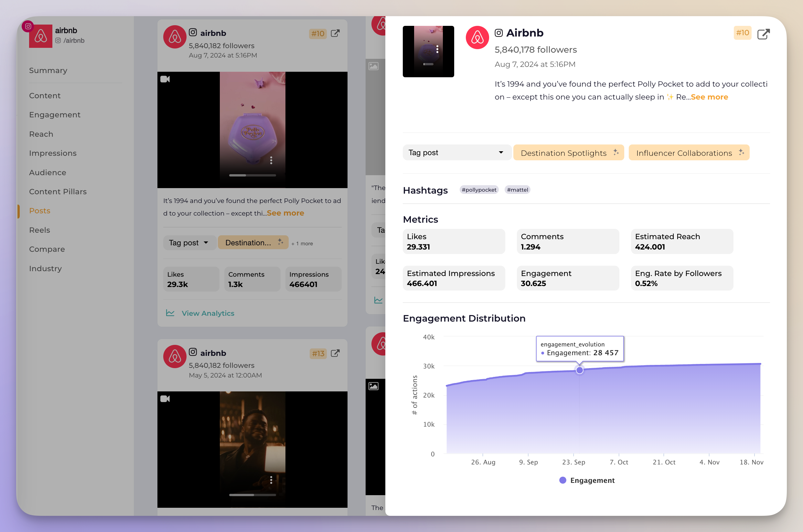Screen dimensions: 803x532
Task: Open external link icon on #10 post card
Action: [335, 33]
